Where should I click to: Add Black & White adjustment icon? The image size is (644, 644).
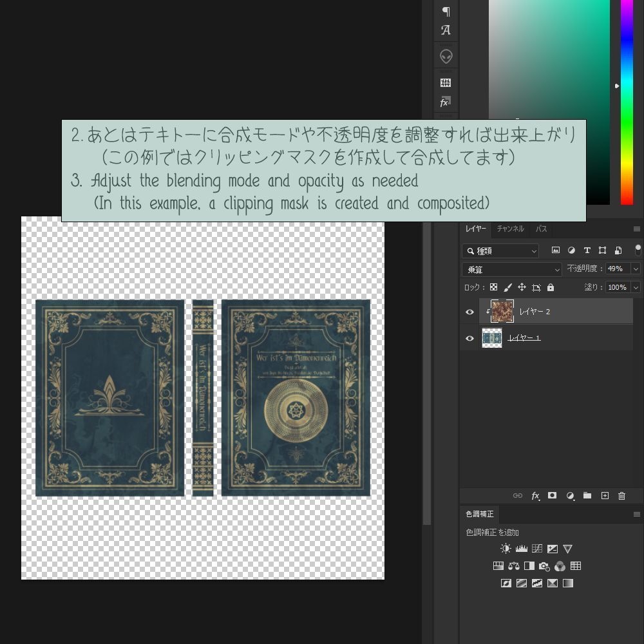[529, 566]
